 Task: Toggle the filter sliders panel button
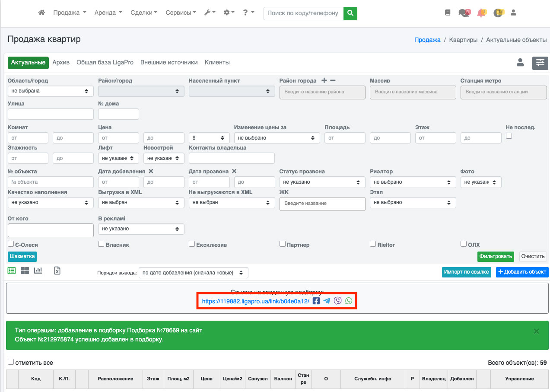point(540,63)
